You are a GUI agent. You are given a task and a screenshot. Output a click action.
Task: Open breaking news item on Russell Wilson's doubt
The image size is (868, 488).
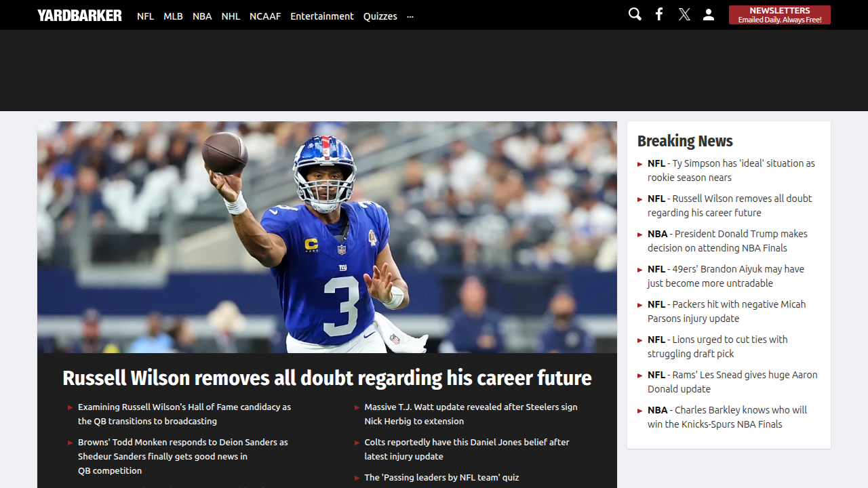click(730, 205)
